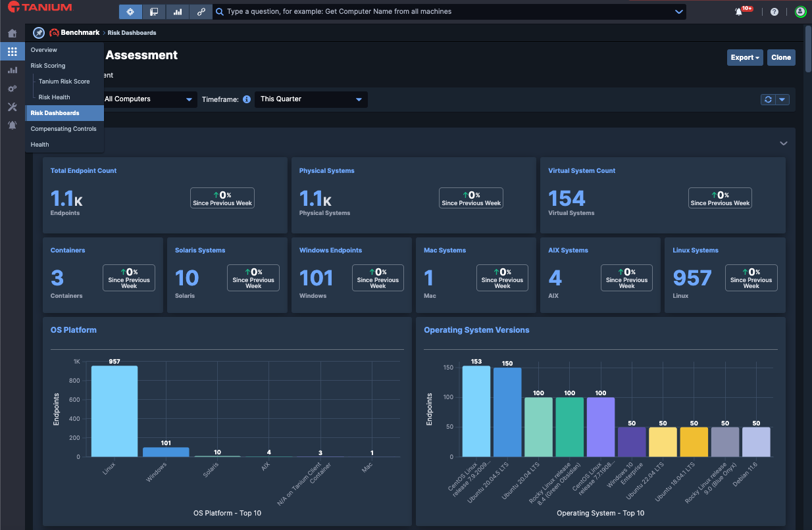Open the All Computers dropdown

(147, 99)
